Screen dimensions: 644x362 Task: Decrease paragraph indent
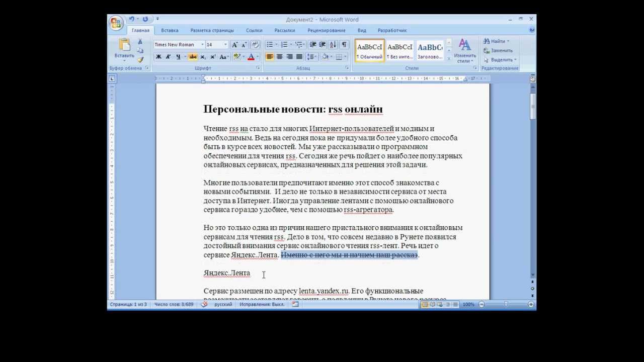coord(313,45)
